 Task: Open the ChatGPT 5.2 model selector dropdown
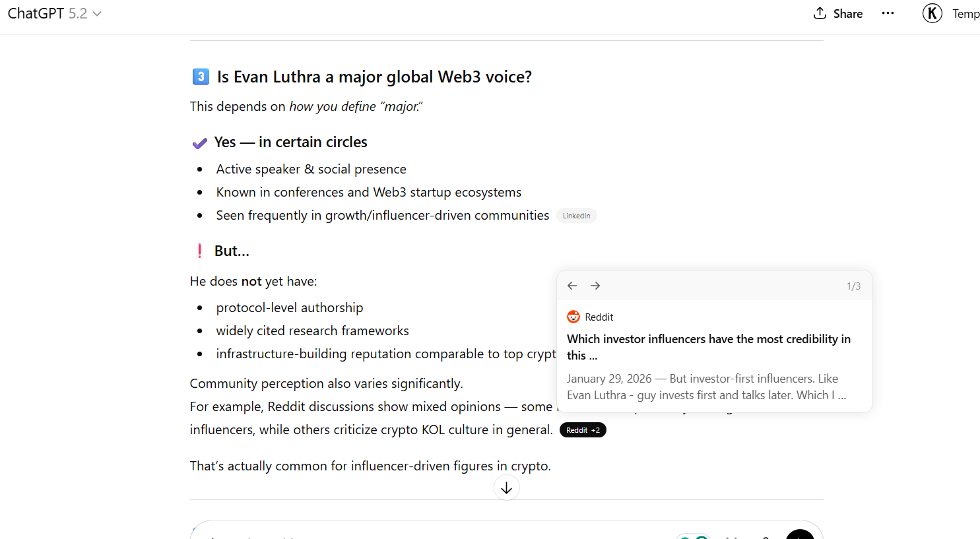pos(55,13)
